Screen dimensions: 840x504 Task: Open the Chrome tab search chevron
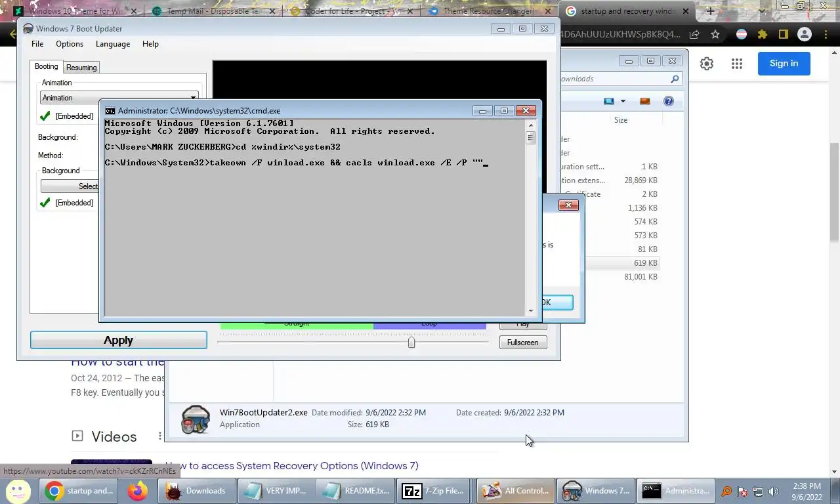click(x=761, y=11)
